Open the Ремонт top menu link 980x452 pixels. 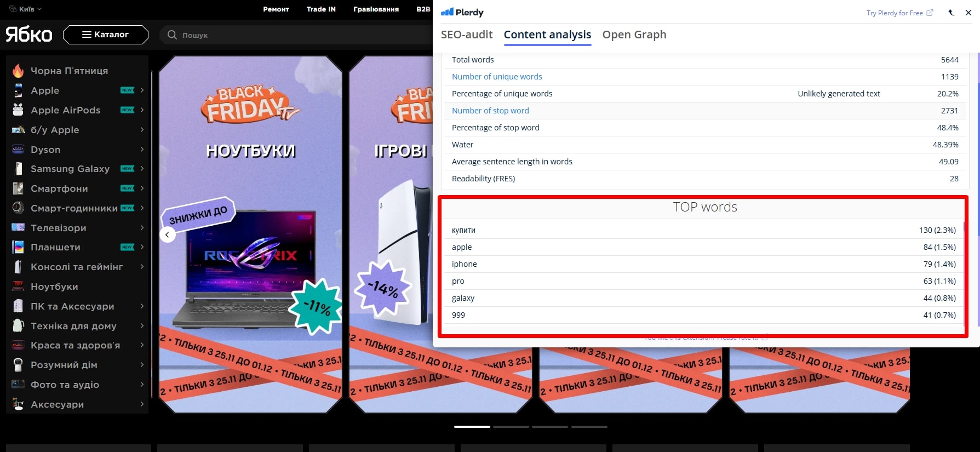coord(276,9)
